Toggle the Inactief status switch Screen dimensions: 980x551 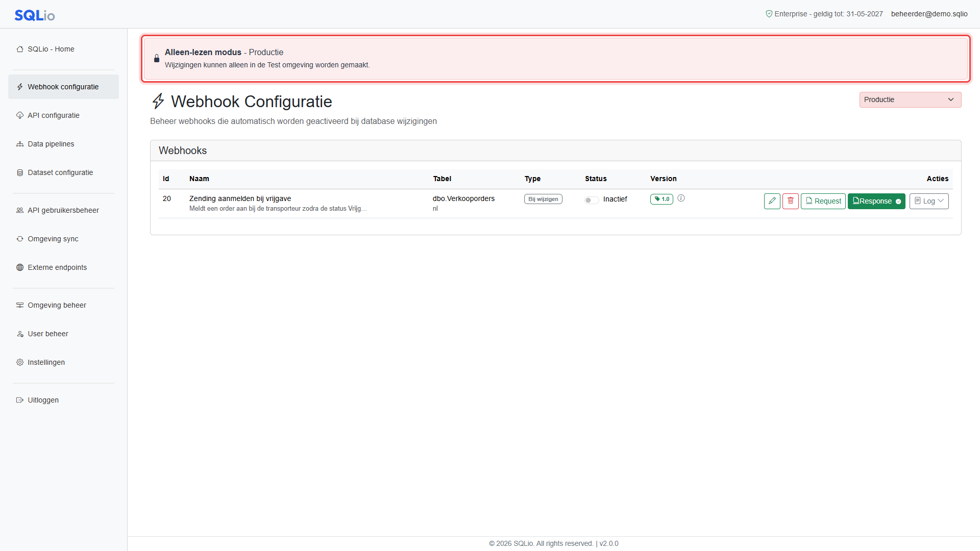tap(591, 200)
